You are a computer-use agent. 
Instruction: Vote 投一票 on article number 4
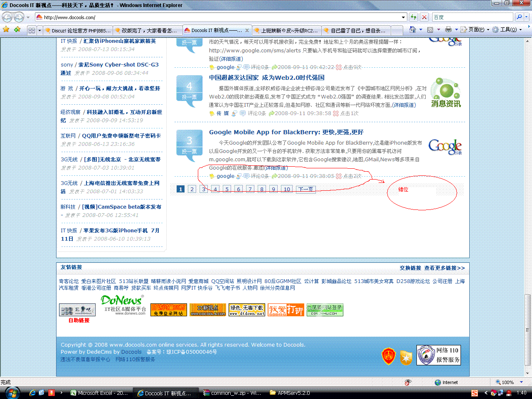pyautogui.click(x=189, y=97)
